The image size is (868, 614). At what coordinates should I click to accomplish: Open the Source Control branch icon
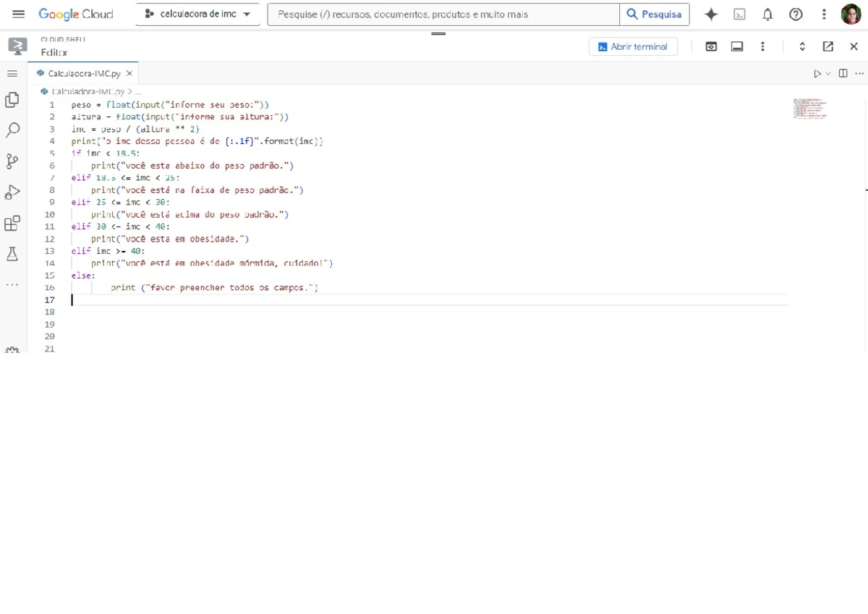click(x=12, y=161)
